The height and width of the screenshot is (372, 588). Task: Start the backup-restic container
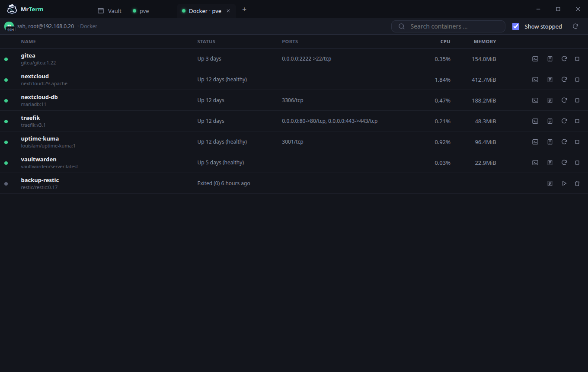(564, 183)
